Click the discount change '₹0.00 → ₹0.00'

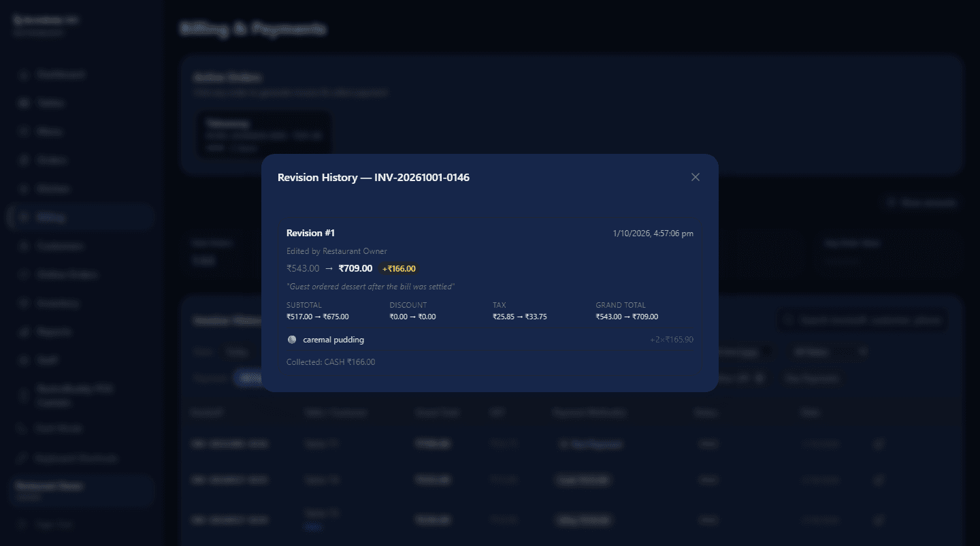412,317
